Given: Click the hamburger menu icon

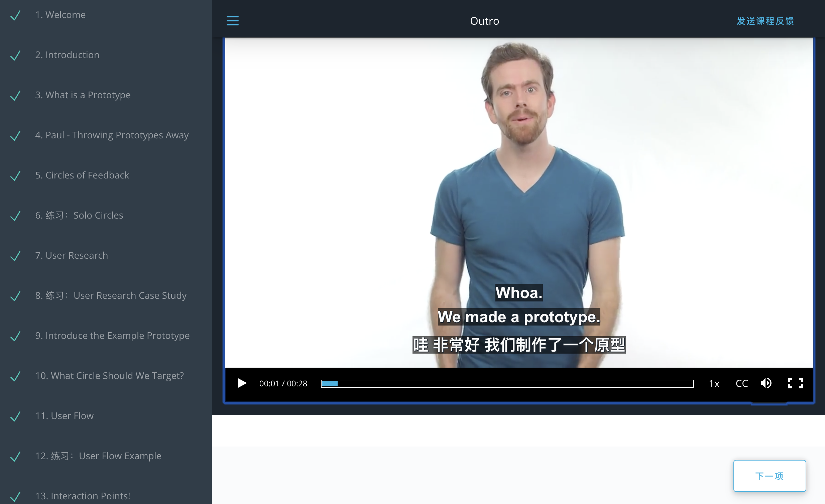Looking at the screenshot, I should click(232, 21).
